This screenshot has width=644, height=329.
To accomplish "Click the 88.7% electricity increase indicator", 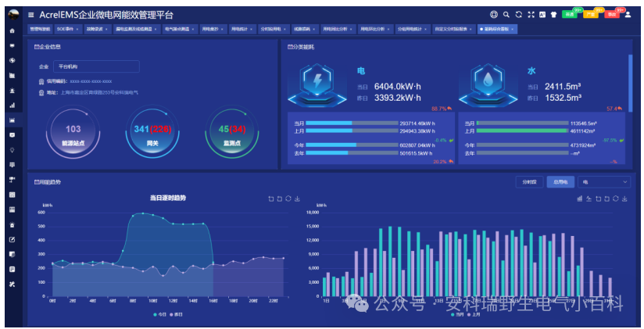I will 442,109.
